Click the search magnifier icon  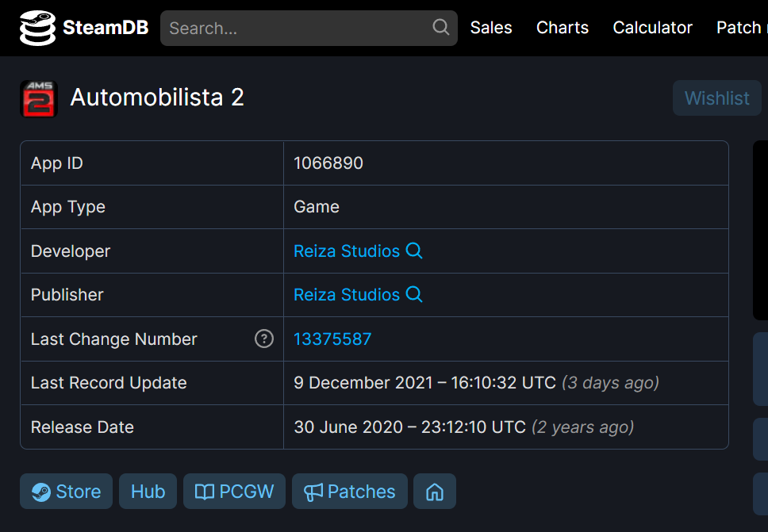click(x=441, y=28)
